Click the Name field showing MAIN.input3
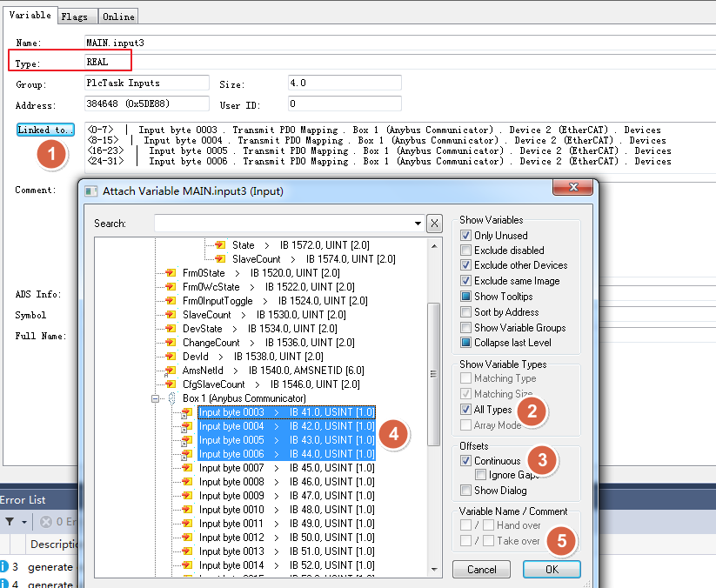716x588 pixels. click(400, 43)
